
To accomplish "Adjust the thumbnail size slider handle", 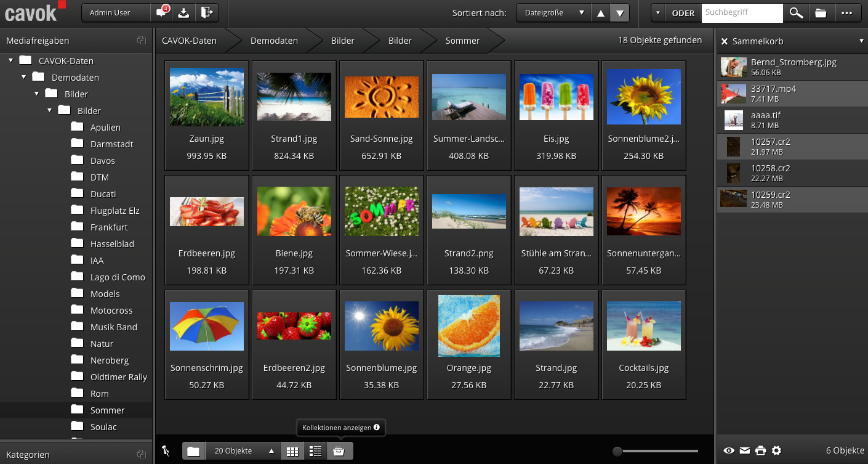I will 617,451.
